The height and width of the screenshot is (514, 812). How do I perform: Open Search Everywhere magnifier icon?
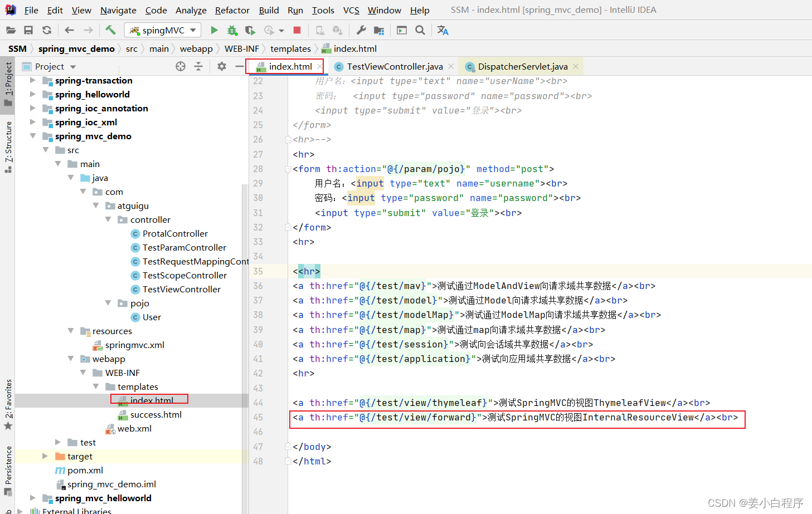[420, 30]
